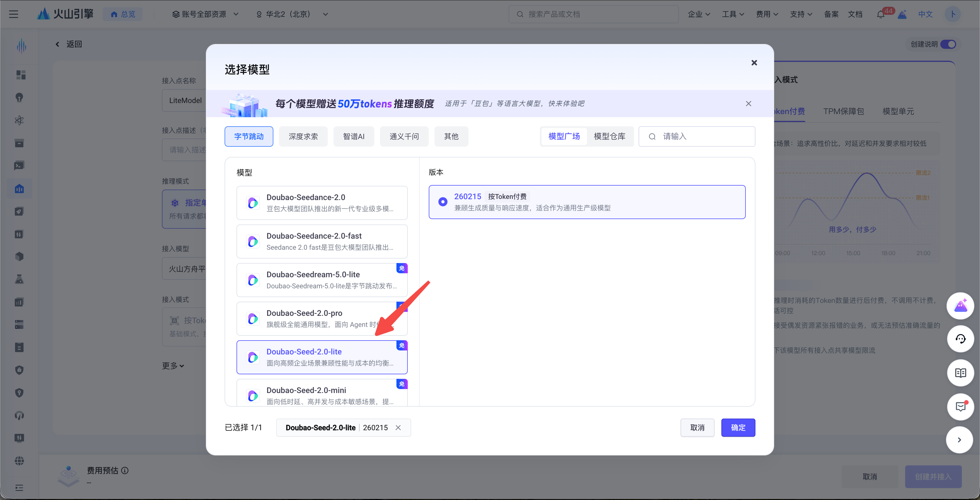Click the bottom page 取消 button
This screenshot has height=500, width=980.
coord(870,477)
